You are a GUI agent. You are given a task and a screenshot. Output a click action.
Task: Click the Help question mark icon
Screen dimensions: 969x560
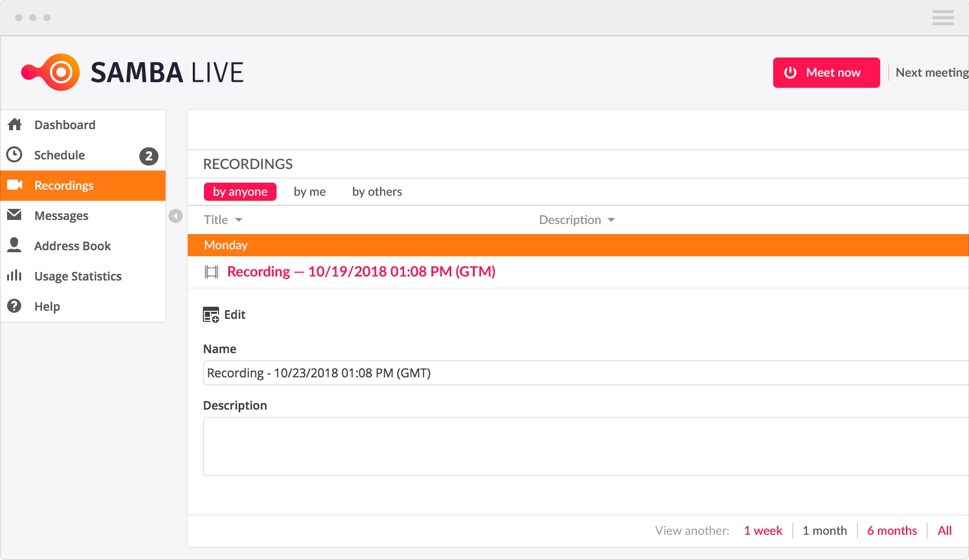pyautogui.click(x=15, y=306)
